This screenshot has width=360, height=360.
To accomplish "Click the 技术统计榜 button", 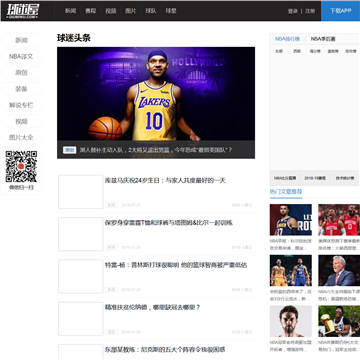I will tap(345, 178).
